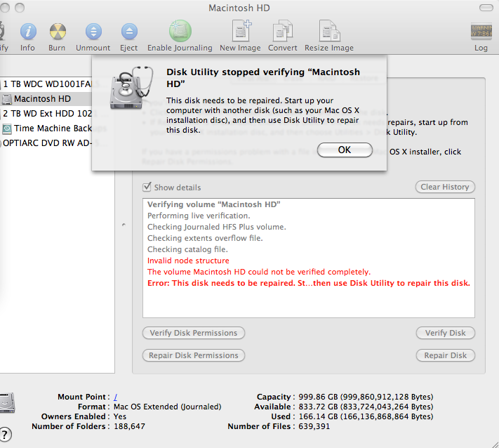Open the Log viewer icon
The height and width of the screenshot is (448, 499).
(x=481, y=32)
